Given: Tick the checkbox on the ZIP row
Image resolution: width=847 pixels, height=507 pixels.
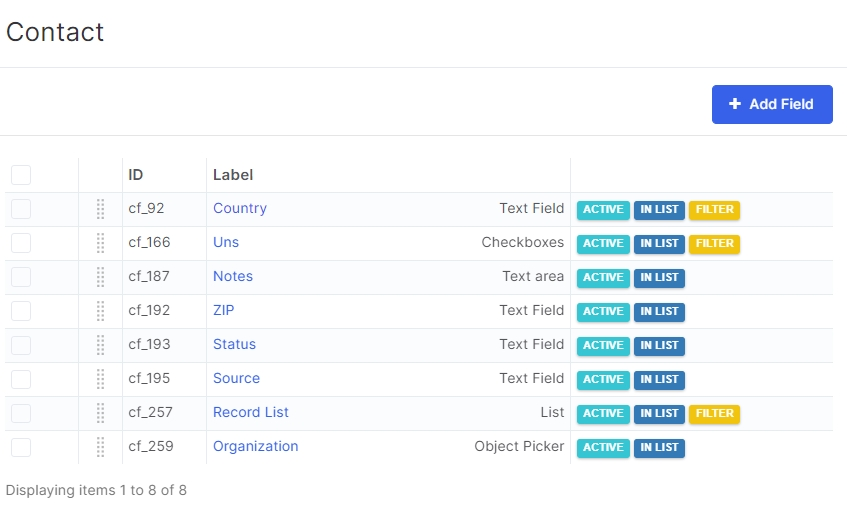Looking at the screenshot, I should (x=21, y=311).
